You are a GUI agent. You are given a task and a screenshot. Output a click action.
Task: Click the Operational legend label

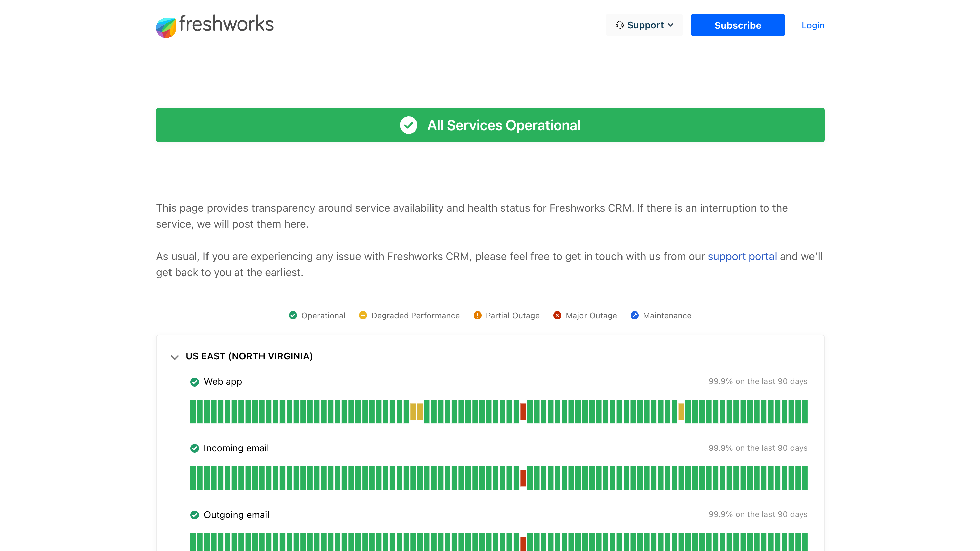323,315
